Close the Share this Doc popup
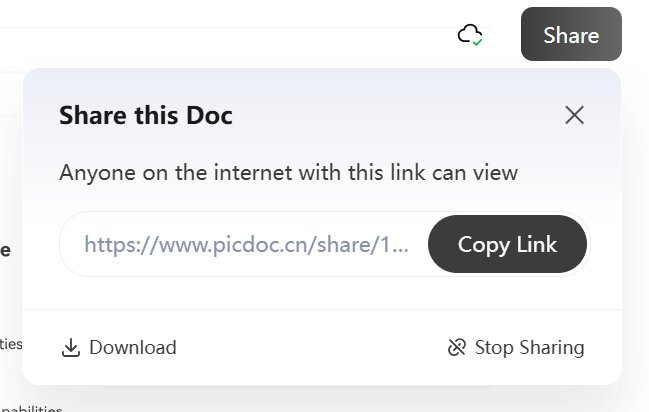Screen dimensions: 649x412 [x=574, y=115]
